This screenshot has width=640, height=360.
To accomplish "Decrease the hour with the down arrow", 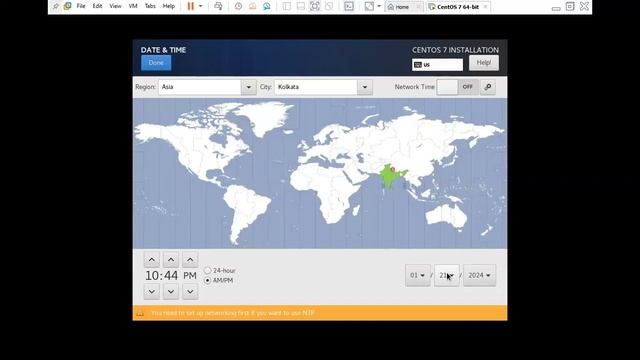I will tap(151, 291).
